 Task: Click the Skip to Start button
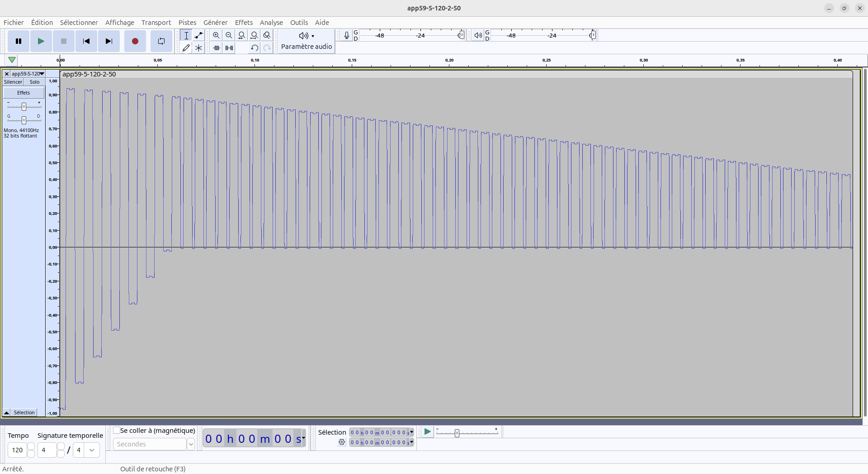coord(86,41)
